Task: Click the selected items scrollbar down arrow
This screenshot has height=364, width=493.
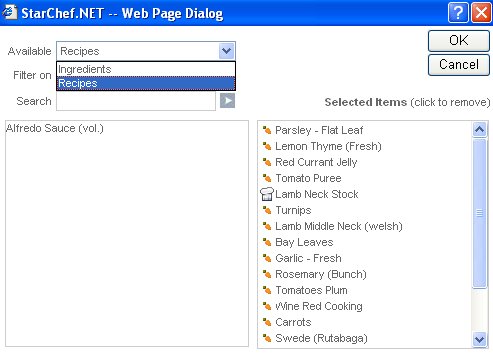Action: pos(479,339)
